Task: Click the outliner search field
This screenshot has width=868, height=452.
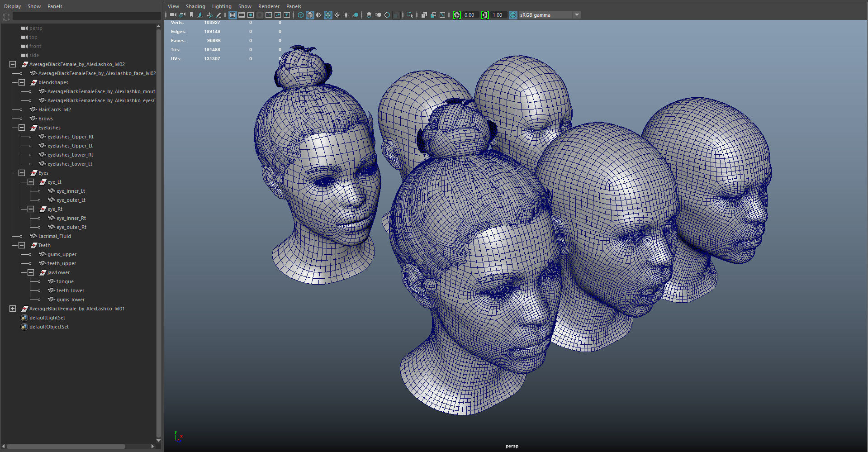Action: pos(86,16)
